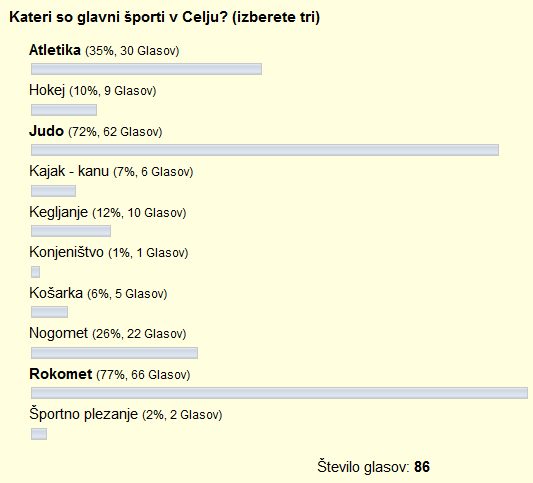Click the Rokomet vote bar

click(279, 393)
